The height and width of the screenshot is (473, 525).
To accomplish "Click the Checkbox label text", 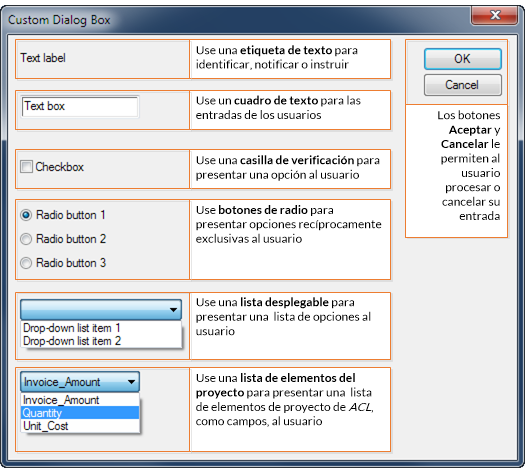I will click(x=60, y=167).
